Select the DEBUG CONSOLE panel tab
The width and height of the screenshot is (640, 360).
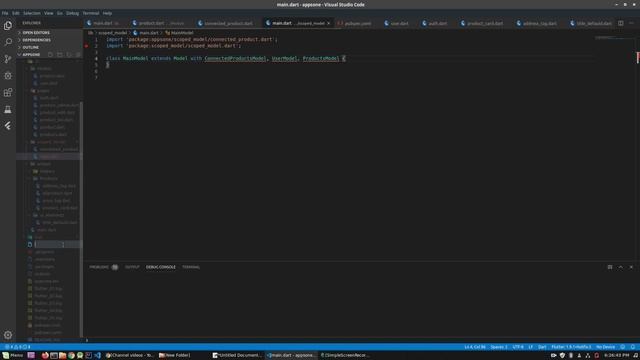point(161,267)
